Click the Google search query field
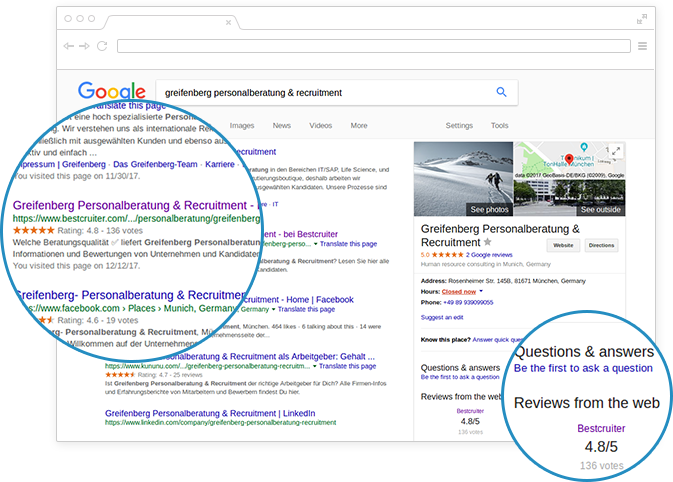Viewport: 673px width, 482px height. point(326,93)
